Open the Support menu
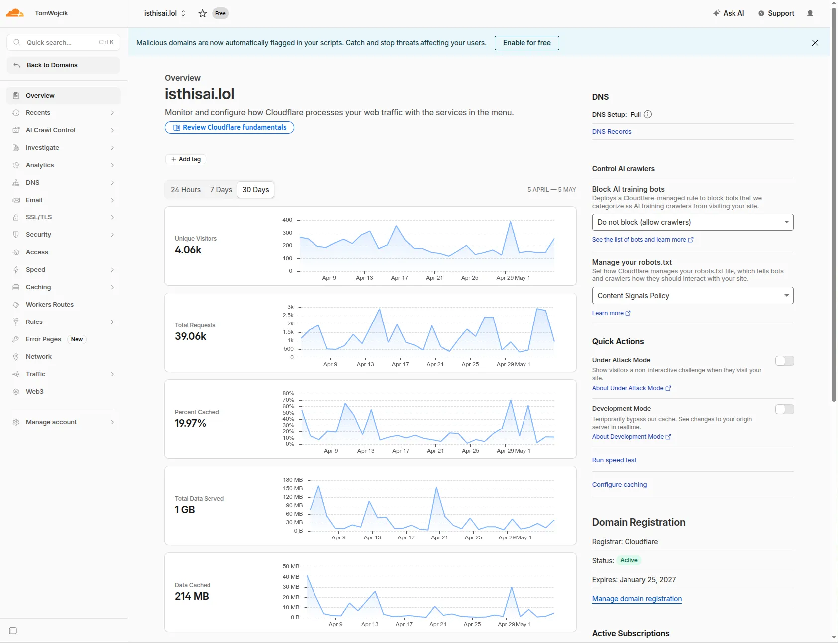This screenshot has height=644, width=838. (776, 13)
